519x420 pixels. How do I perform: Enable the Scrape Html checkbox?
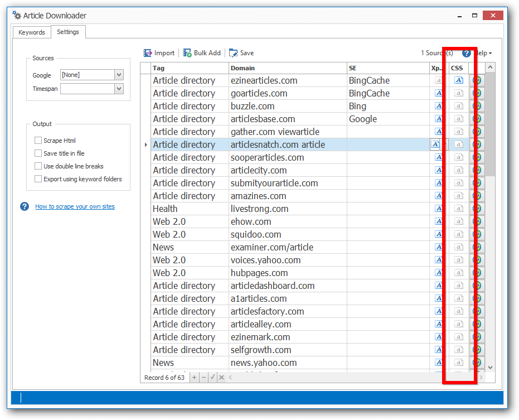pyautogui.click(x=38, y=141)
